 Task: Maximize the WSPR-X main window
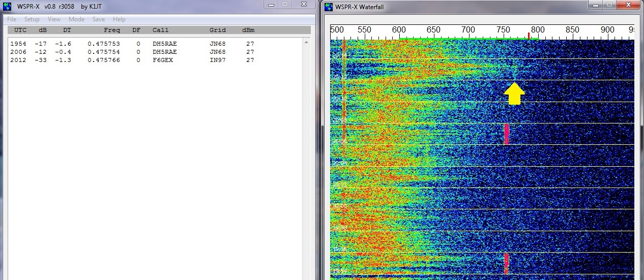click(x=284, y=5)
